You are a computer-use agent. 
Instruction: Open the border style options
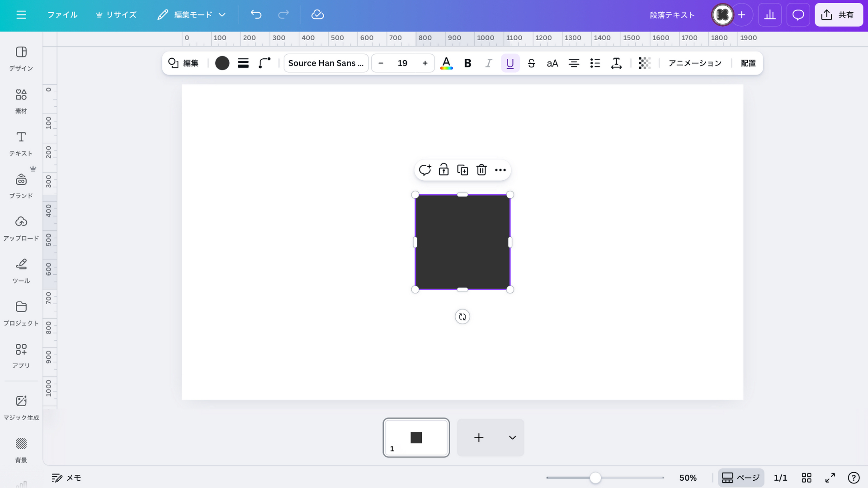[x=243, y=63]
